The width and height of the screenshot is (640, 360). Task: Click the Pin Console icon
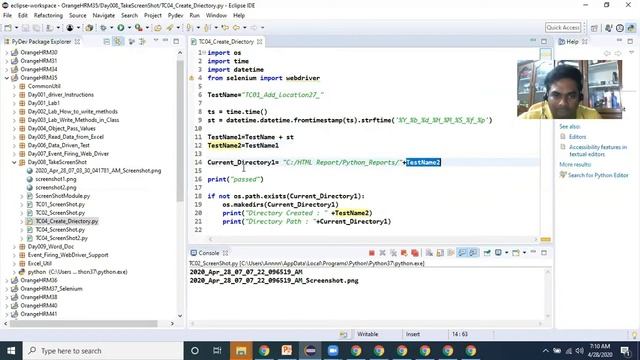[x=487, y=253]
